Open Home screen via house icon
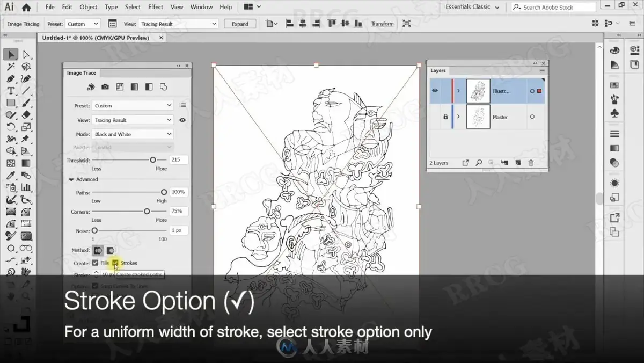This screenshot has height=363, width=644. tap(26, 7)
